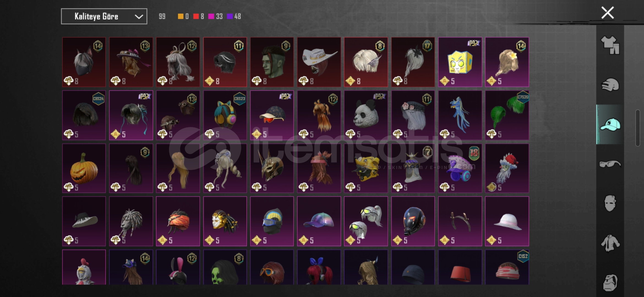The width and height of the screenshot is (644, 297).
Task: Select the jack-o-lantern pumpkin head item
Action: click(x=84, y=168)
